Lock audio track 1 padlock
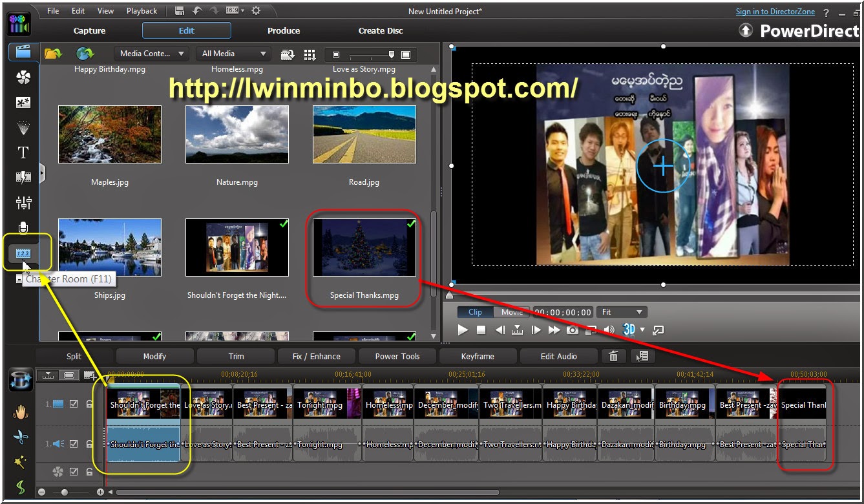864x504 pixels. tap(89, 444)
